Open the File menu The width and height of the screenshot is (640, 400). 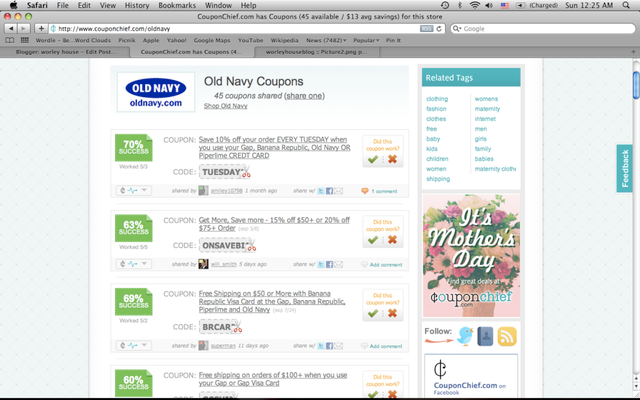click(62, 5)
